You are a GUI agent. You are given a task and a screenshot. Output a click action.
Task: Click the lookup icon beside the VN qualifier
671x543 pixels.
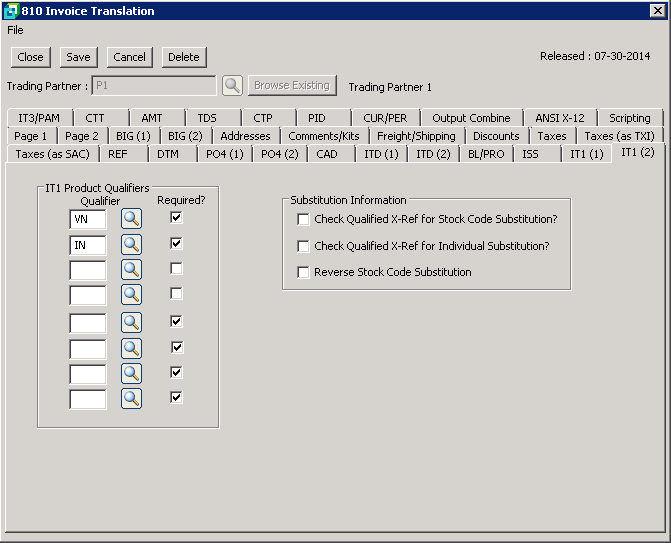click(132, 218)
